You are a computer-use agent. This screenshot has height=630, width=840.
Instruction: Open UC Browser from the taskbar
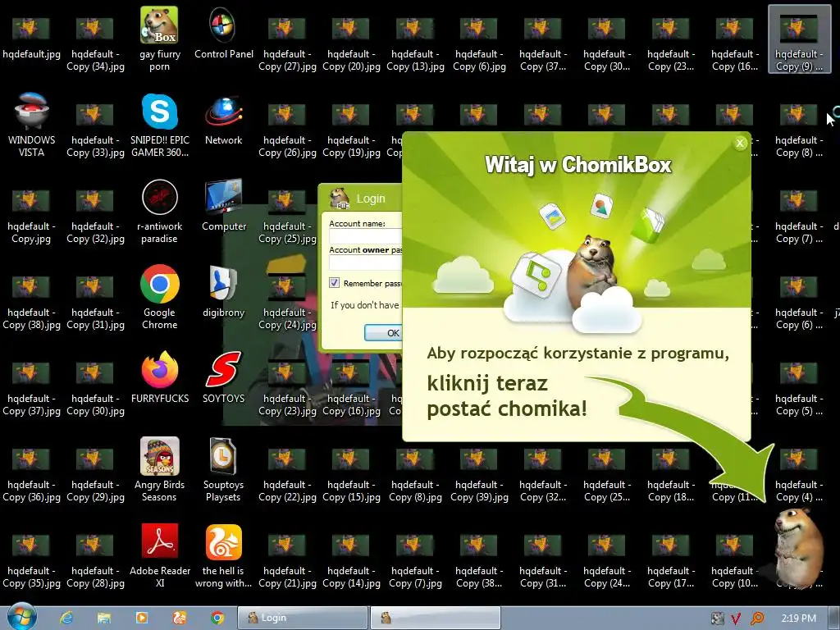click(x=180, y=618)
